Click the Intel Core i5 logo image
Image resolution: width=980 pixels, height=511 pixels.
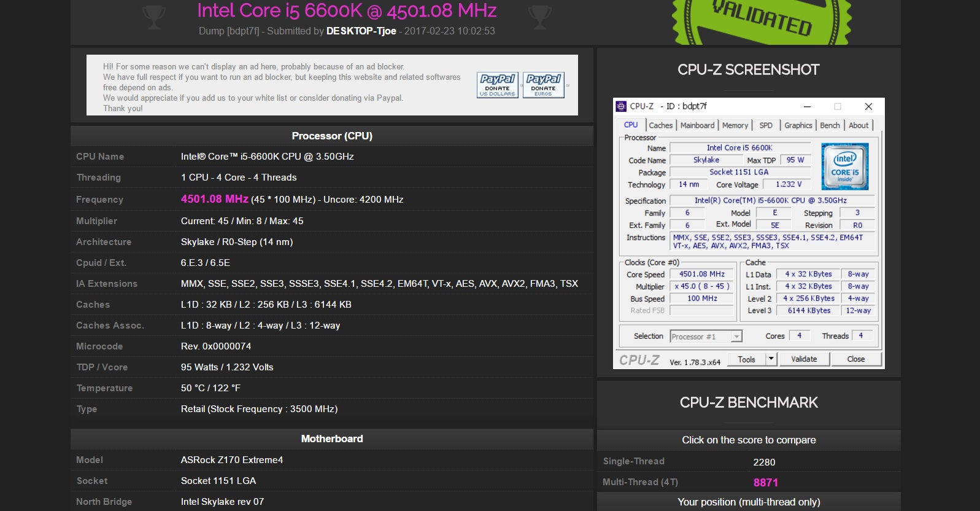(x=845, y=166)
